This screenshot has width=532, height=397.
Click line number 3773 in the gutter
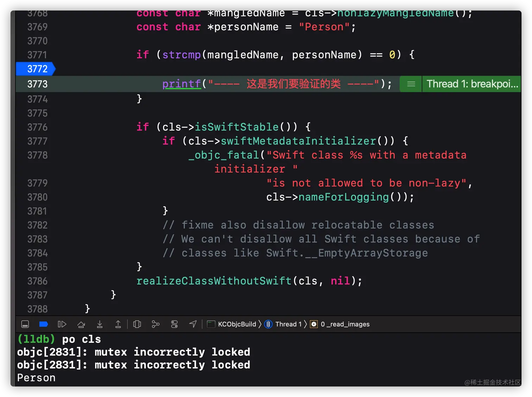click(x=37, y=84)
